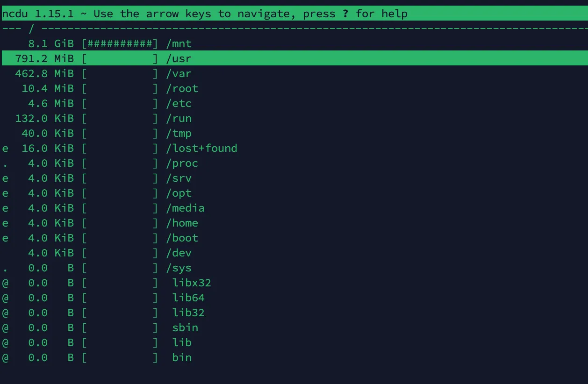588x384 pixels.
Task: Select the /home directory entry
Action: [182, 223]
